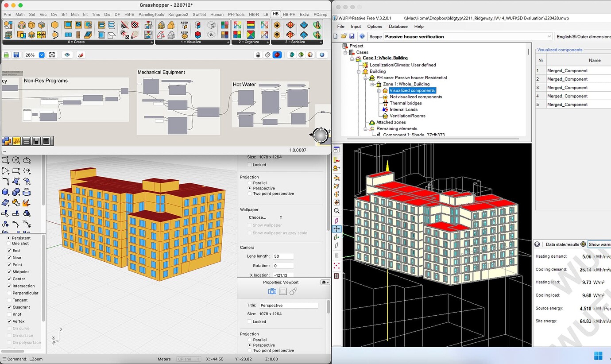Click the Windows Start logo in taskbar
The width and height of the screenshot is (611, 364).
(x=598, y=356)
